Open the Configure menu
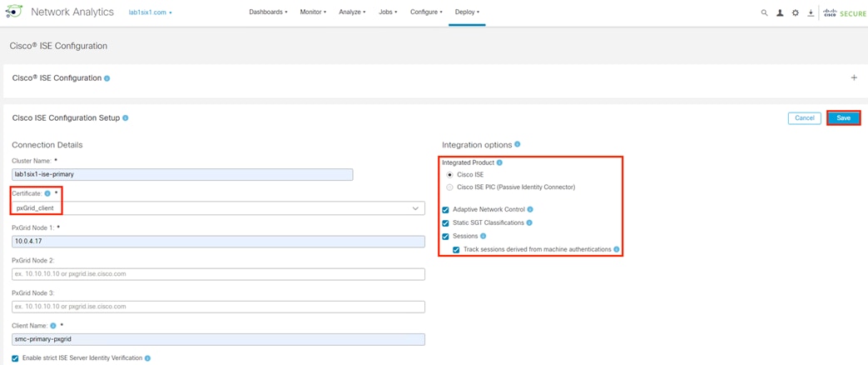 tap(426, 12)
